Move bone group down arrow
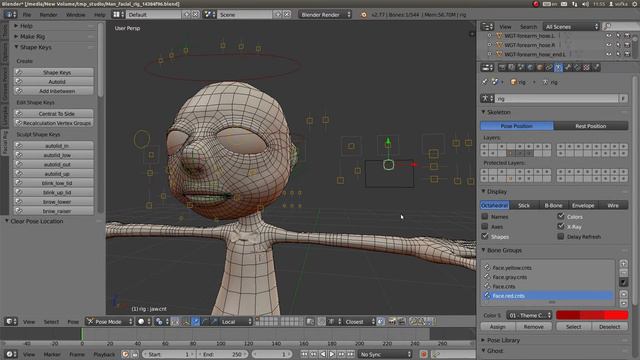The width and height of the screenshot is (640, 360). tap(623, 303)
